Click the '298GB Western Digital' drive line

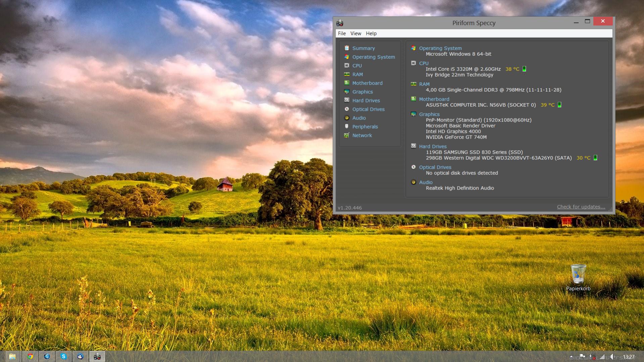(x=499, y=158)
